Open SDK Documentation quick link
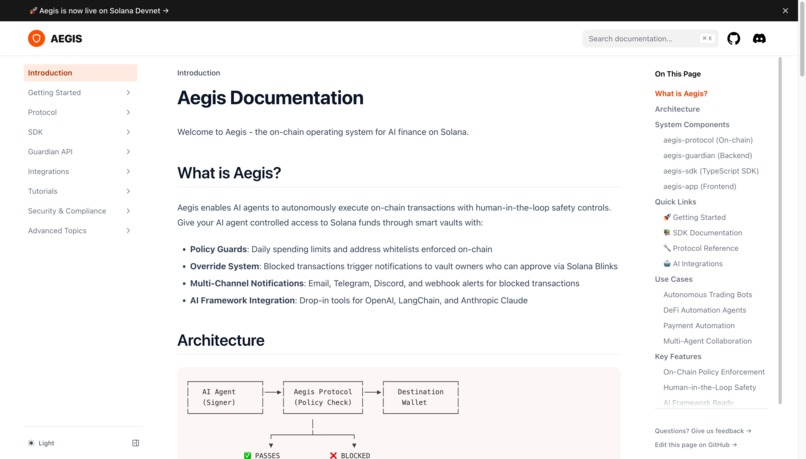 (703, 232)
